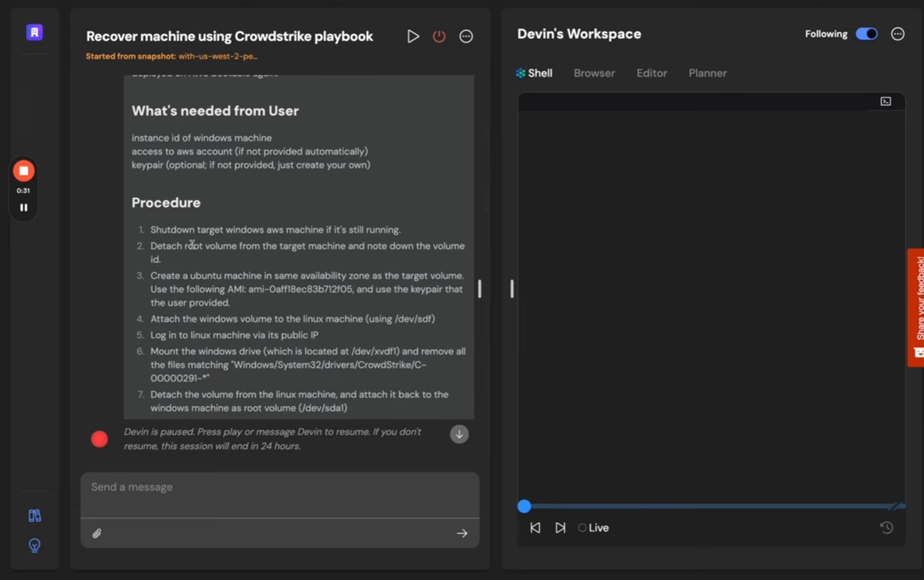Switch to the Planner tab
Viewport: 924px width, 580px height.
click(x=708, y=73)
